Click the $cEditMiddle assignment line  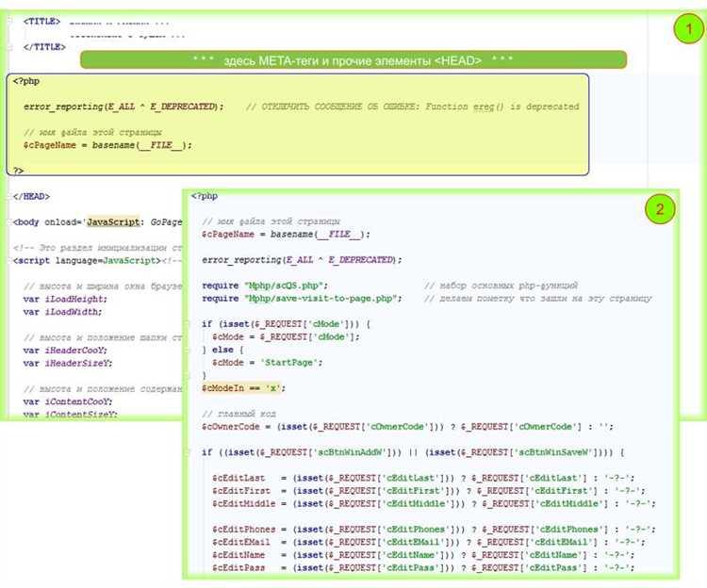click(434, 504)
